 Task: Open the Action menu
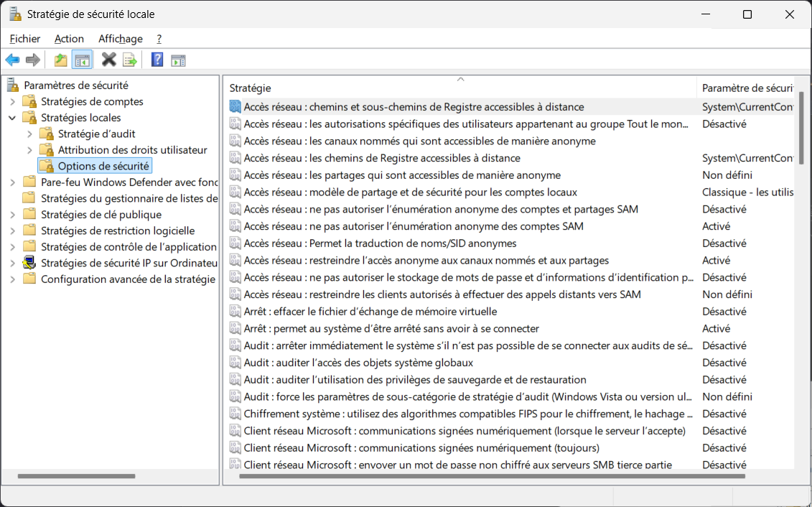click(69, 39)
